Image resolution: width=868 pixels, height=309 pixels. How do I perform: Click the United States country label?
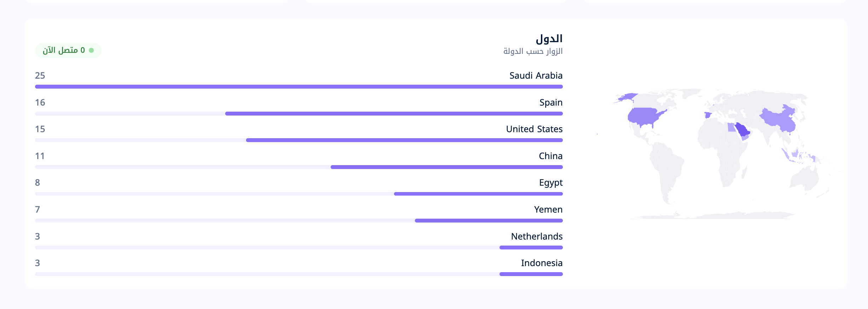click(534, 129)
